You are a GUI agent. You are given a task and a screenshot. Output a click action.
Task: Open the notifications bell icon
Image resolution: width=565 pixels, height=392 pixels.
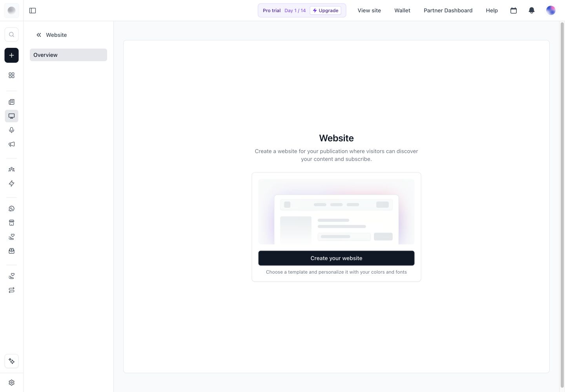tap(532, 11)
